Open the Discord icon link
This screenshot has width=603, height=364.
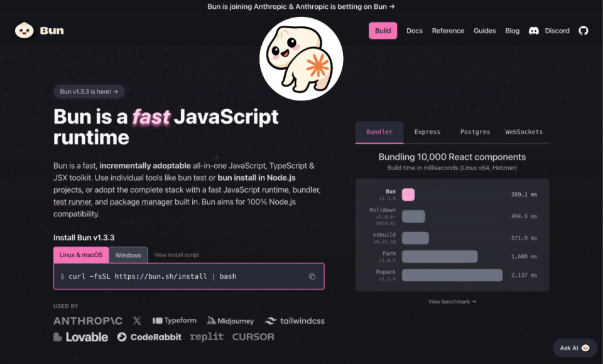[x=534, y=31]
